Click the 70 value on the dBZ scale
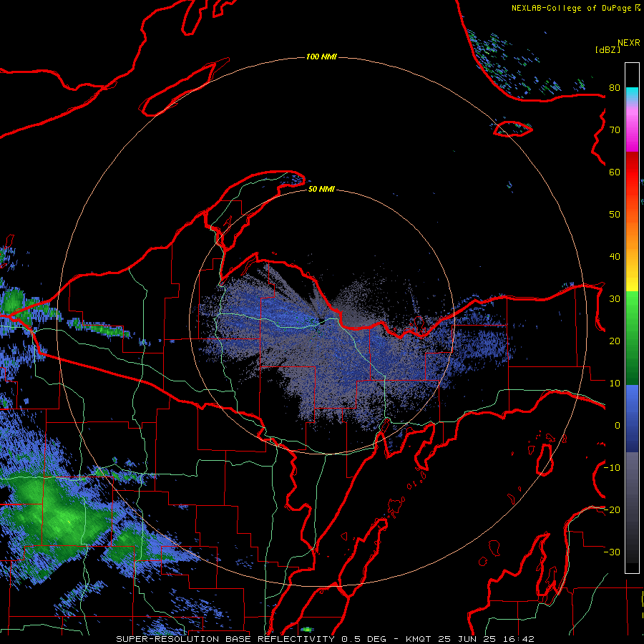 (x=615, y=130)
